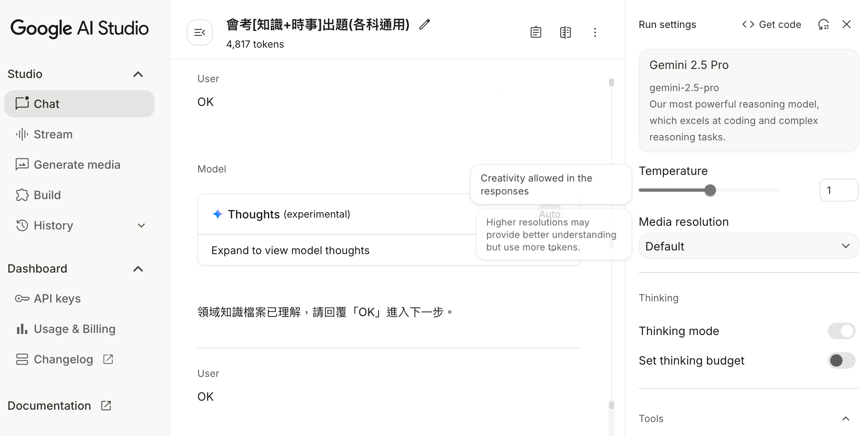Toggle Set thinking budget switch
This screenshot has height=436, width=868.
coord(842,360)
